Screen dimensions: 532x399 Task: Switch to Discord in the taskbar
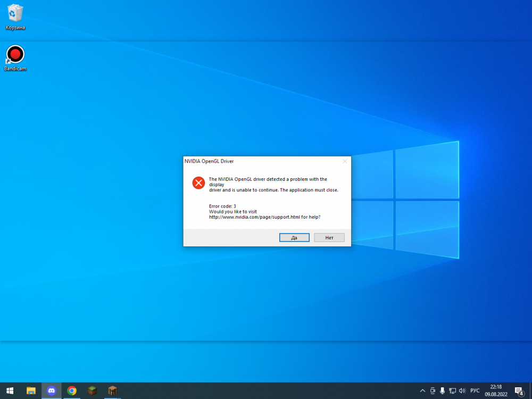click(x=52, y=391)
